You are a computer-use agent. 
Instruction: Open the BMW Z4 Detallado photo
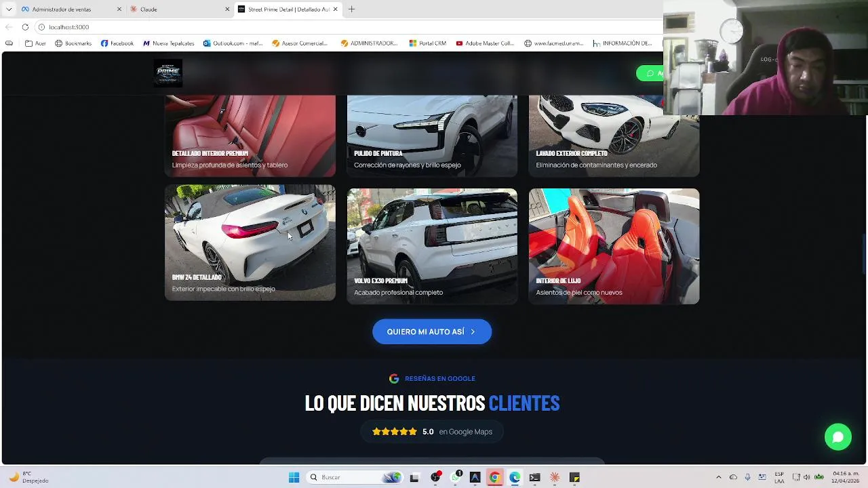coord(250,243)
